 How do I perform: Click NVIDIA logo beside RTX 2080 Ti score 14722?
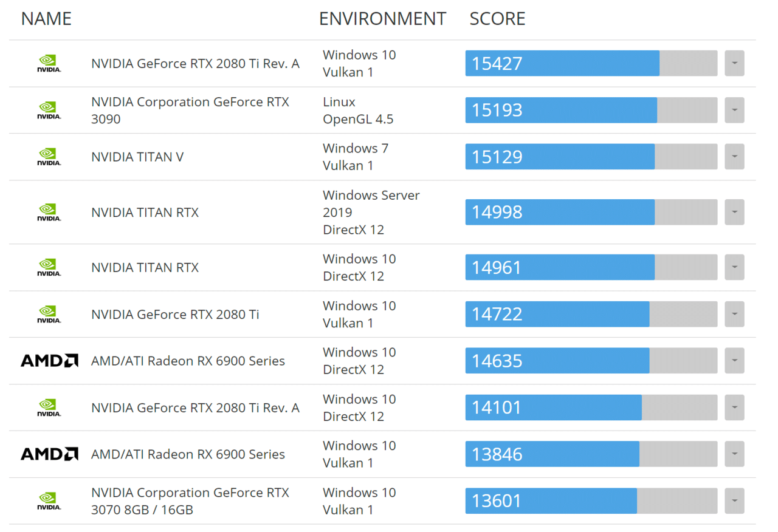(49, 315)
